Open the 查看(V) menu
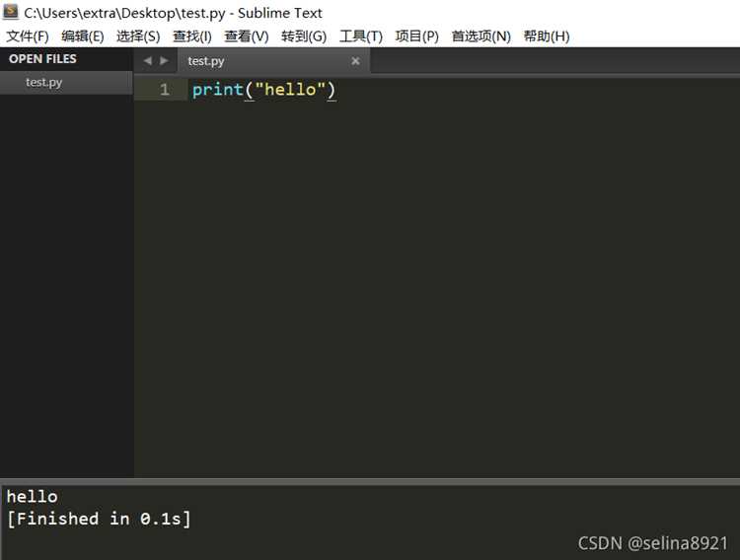Image resolution: width=740 pixels, height=560 pixels. pos(247,36)
